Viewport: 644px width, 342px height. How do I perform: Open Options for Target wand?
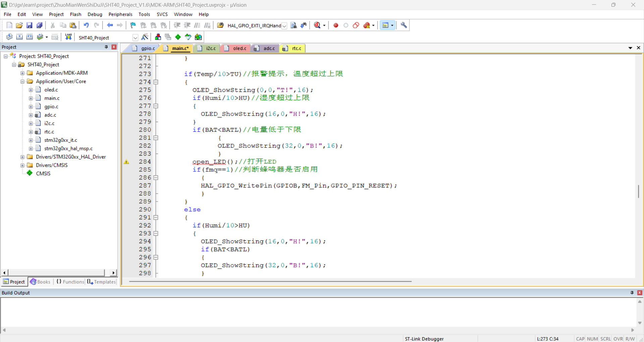click(x=145, y=37)
